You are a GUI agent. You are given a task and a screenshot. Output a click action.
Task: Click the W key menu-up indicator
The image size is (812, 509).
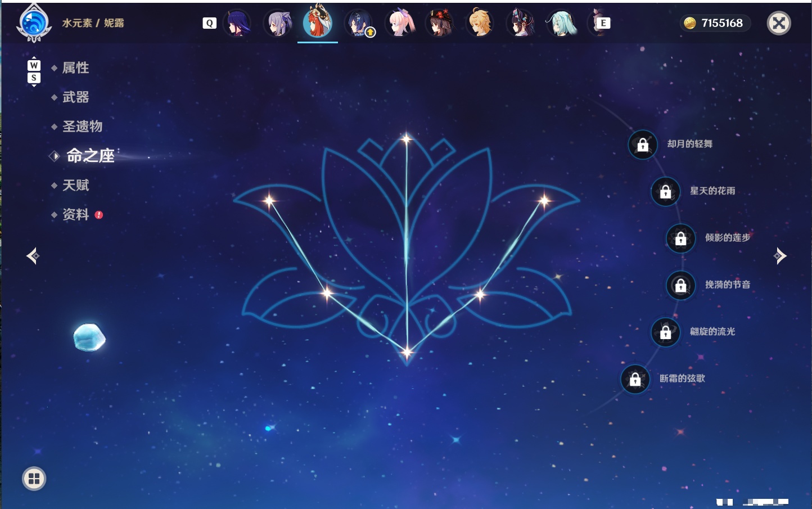pos(34,65)
